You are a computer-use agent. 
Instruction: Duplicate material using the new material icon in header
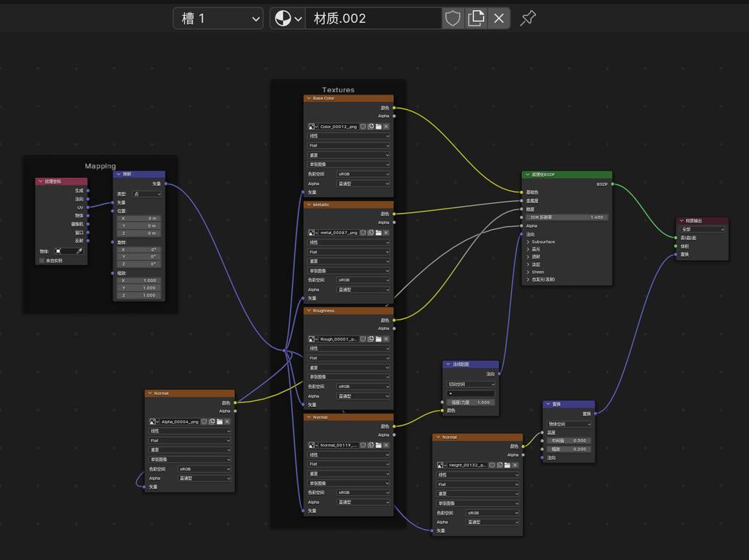point(476,18)
